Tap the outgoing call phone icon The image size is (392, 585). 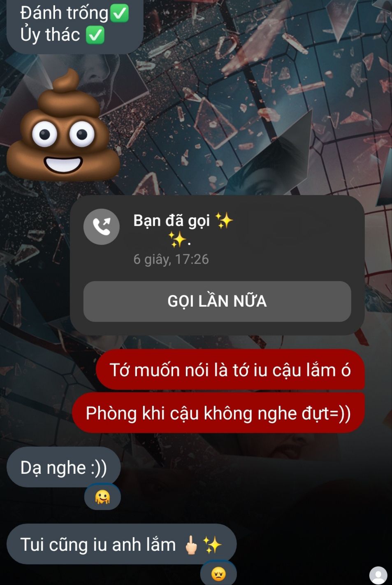click(x=101, y=227)
